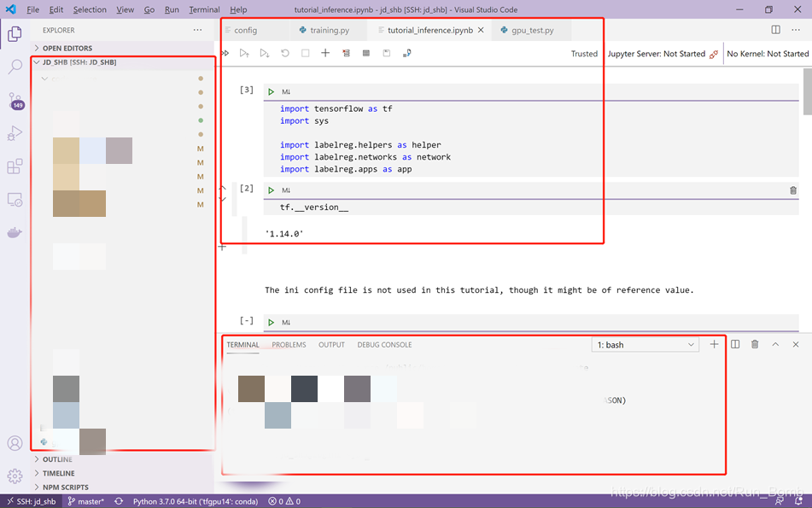Toggle cell [-] to Markdown (M↓)
This screenshot has width=812, height=508.
286,323
